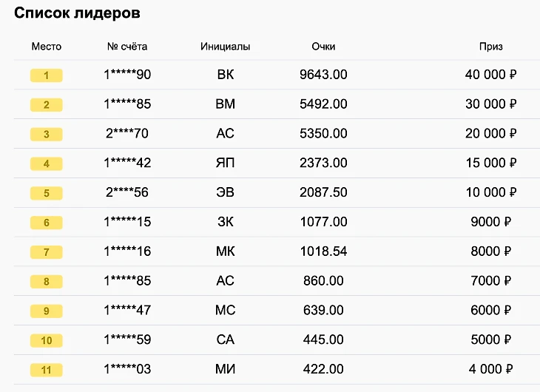Click the yellow place badge number 5

tap(47, 193)
